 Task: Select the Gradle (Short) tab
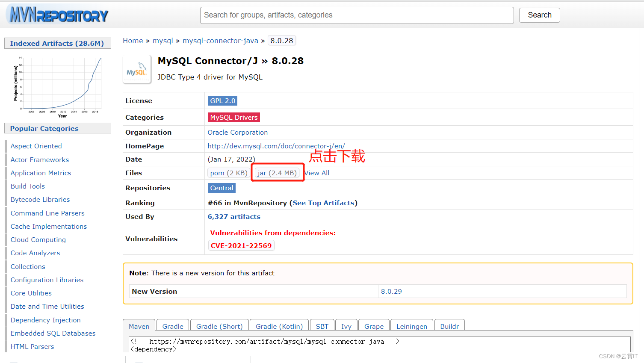tap(219, 326)
